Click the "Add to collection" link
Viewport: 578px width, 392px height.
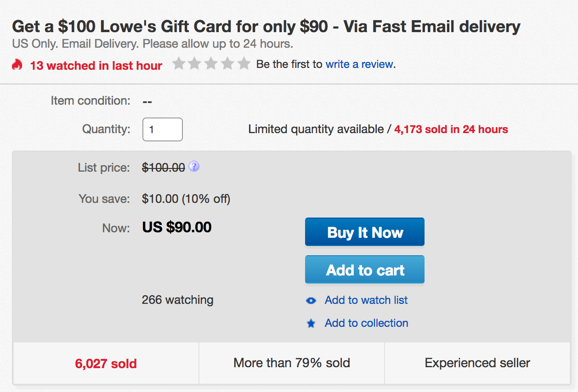pos(366,323)
